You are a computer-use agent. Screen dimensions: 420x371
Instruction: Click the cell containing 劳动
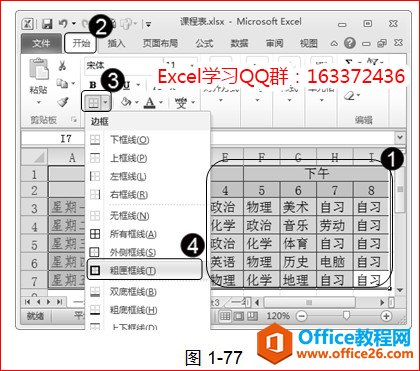[x=334, y=226]
